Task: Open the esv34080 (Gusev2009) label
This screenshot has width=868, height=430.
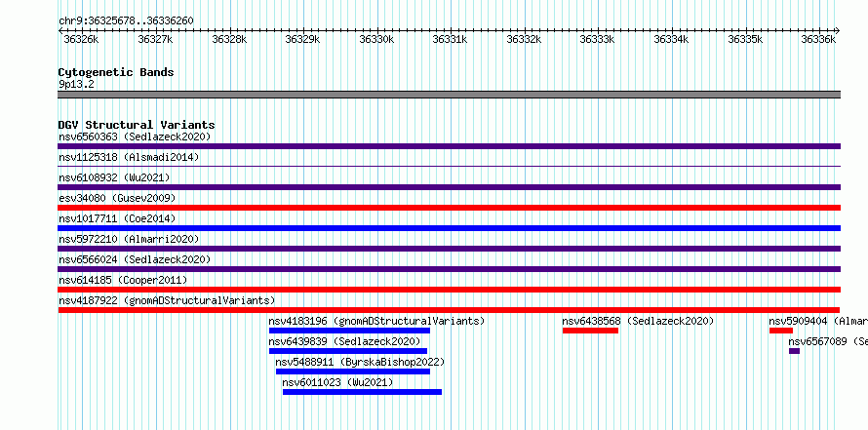Action: tap(117, 198)
